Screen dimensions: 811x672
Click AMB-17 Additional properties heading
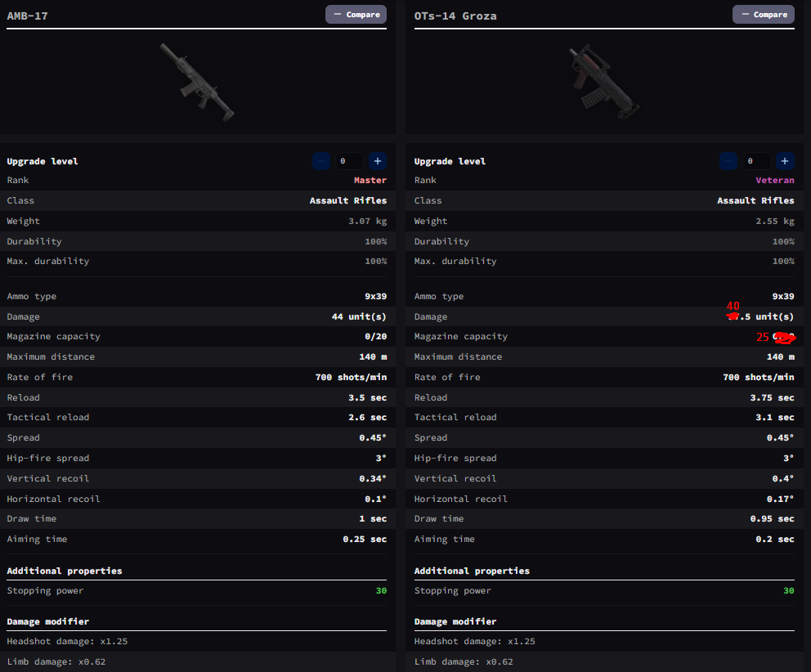point(65,571)
